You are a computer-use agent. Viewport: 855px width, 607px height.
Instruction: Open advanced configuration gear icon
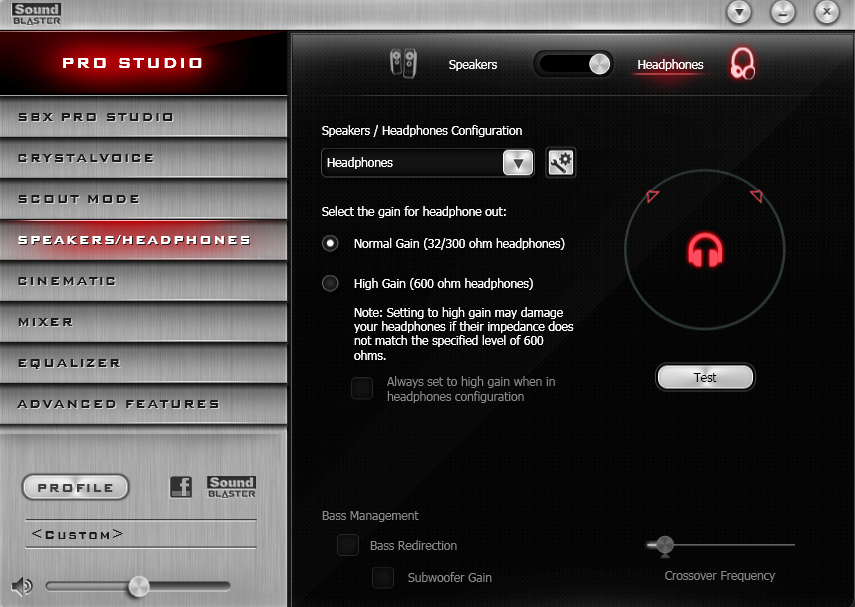click(561, 162)
